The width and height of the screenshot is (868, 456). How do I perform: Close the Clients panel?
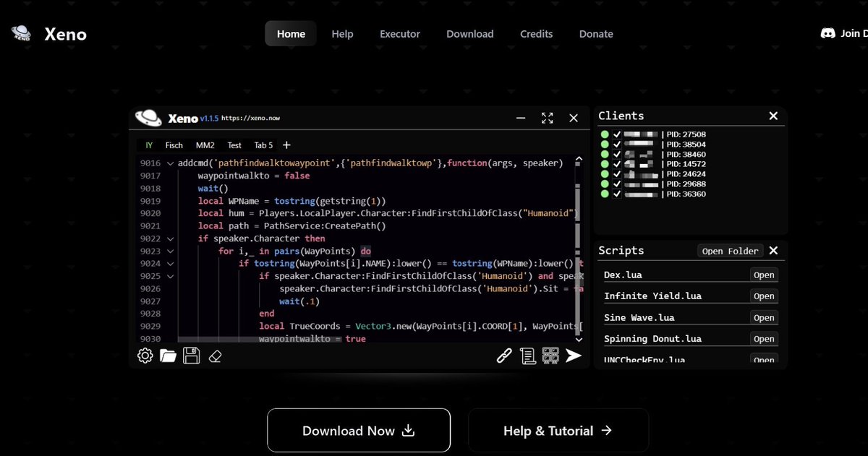click(773, 116)
